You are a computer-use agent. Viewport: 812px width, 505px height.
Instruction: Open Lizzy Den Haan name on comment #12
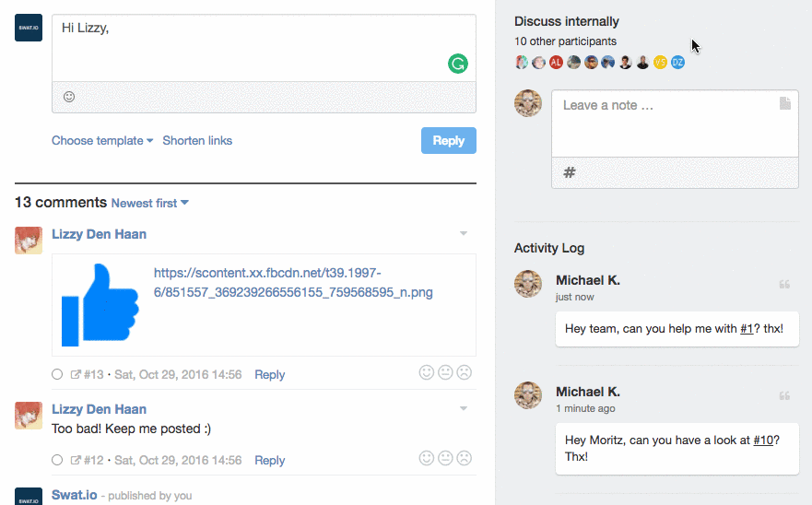pos(99,409)
